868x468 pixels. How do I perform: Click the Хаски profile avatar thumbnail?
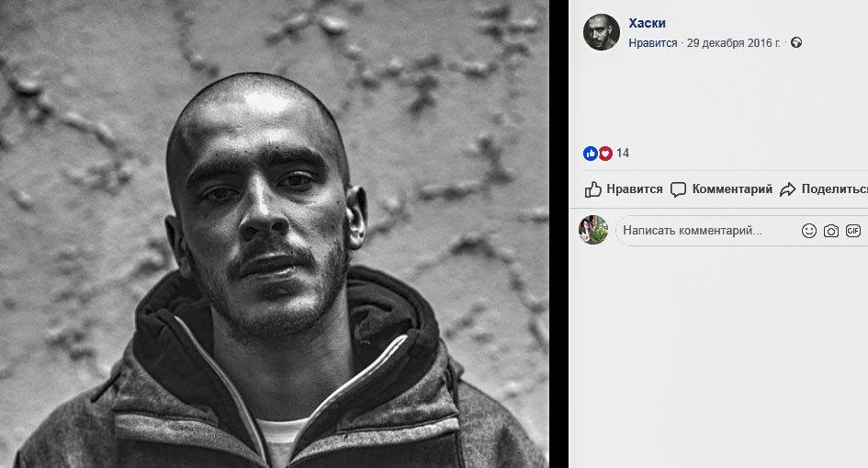(x=602, y=32)
